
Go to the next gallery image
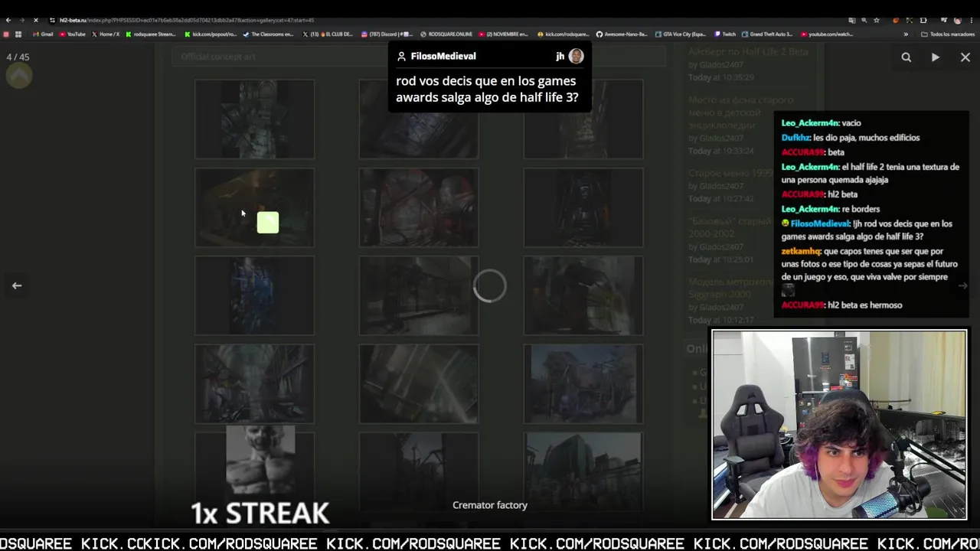click(x=962, y=285)
